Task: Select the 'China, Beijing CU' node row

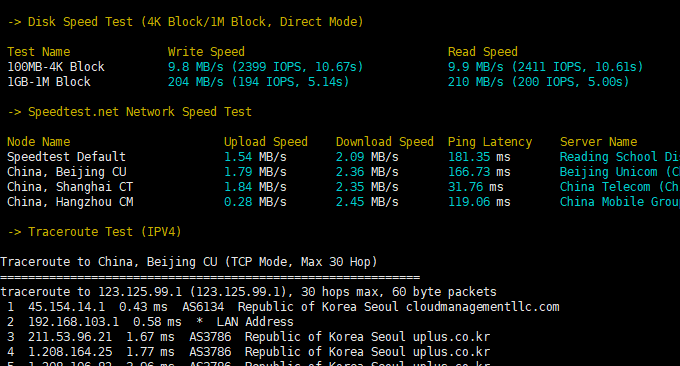Action: tap(66, 172)
